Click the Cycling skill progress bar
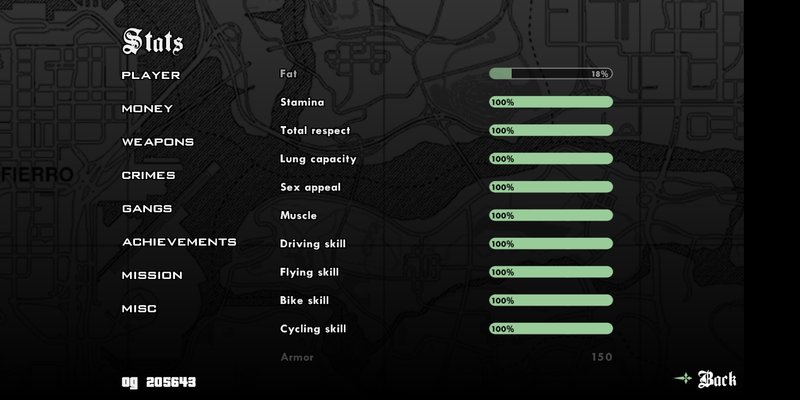The width and height of the screenshot is (800, 400). click(x=550, y=329)
